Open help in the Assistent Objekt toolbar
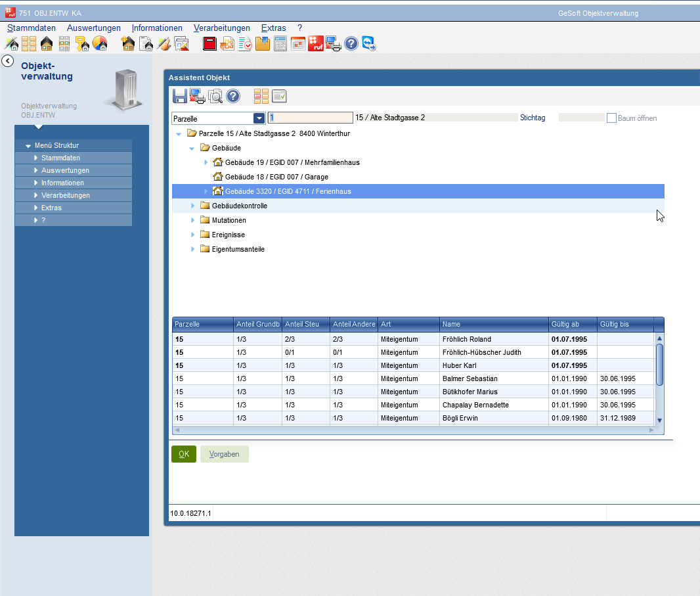This screenshot has width=700, height=596. coord(233,96)
